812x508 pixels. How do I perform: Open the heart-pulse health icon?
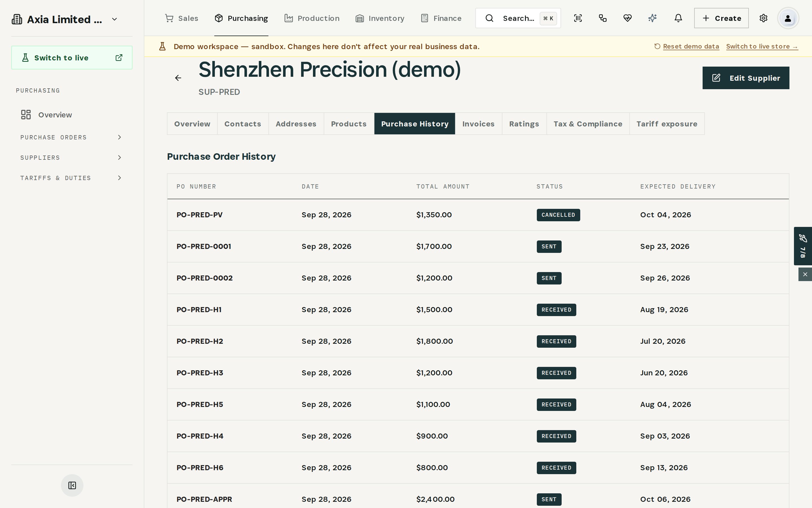(627, 18)
